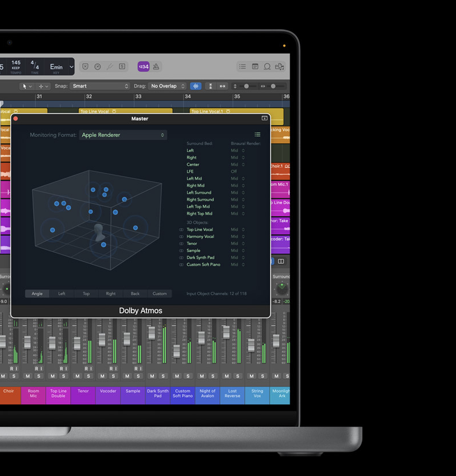Change binaural render mode for Top Line Vocal
The image size is (456, 476).
[238, 230]
